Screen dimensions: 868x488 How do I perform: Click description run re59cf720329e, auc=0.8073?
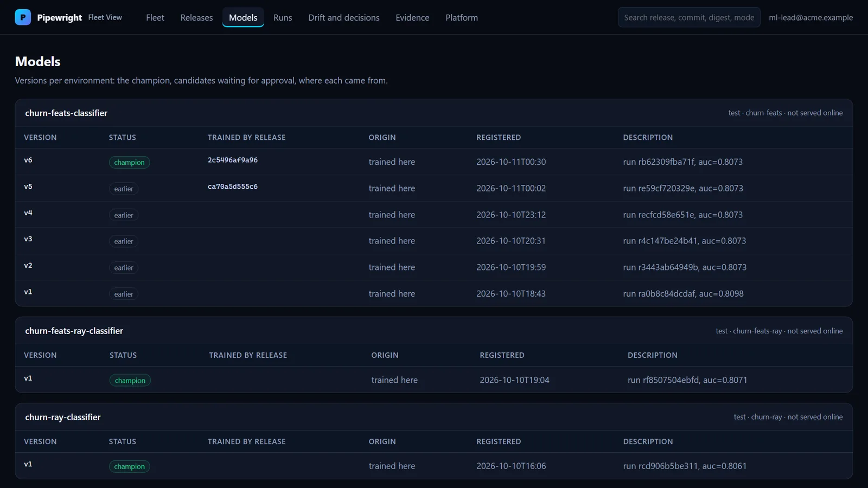tap(683, 188)
